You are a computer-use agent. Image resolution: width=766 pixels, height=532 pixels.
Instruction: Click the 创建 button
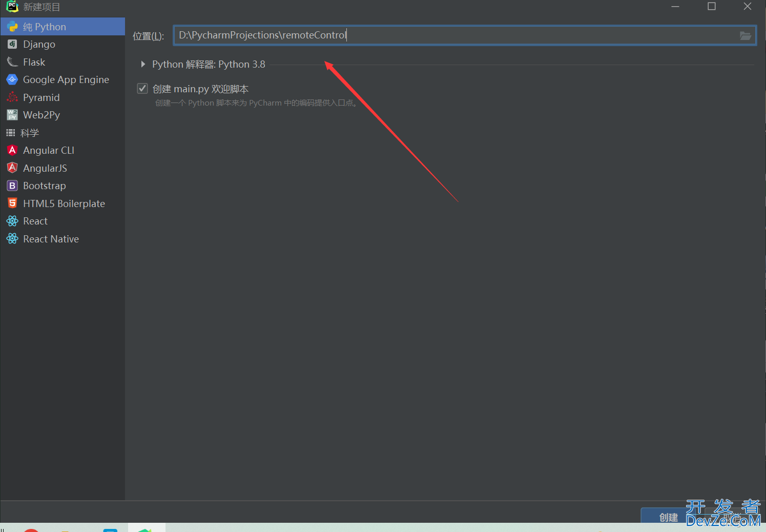pos(668,516)
